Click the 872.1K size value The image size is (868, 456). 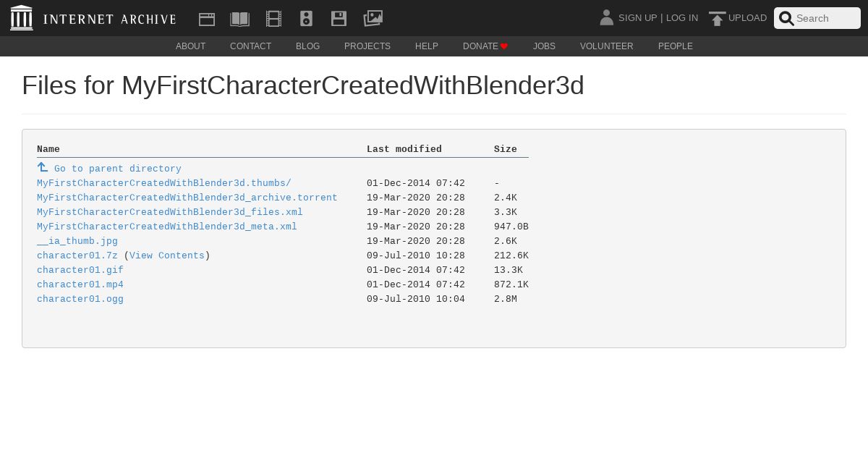(511, 284)
